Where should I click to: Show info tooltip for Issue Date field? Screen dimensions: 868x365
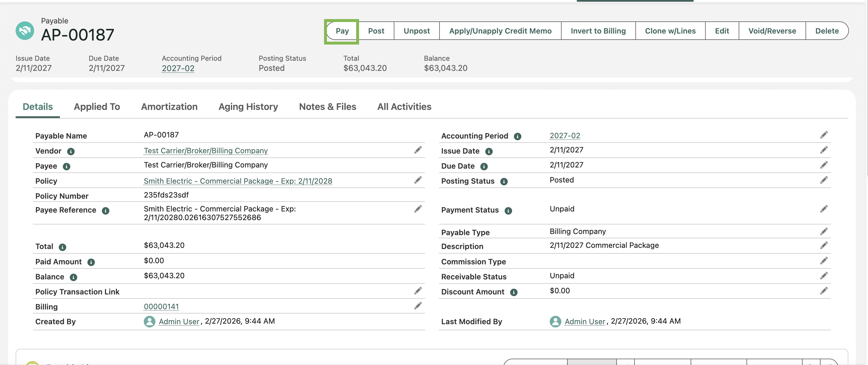point(489,152)
